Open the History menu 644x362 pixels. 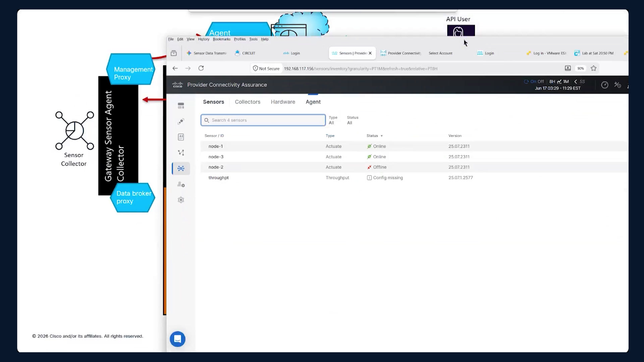(x=204, y=39)
